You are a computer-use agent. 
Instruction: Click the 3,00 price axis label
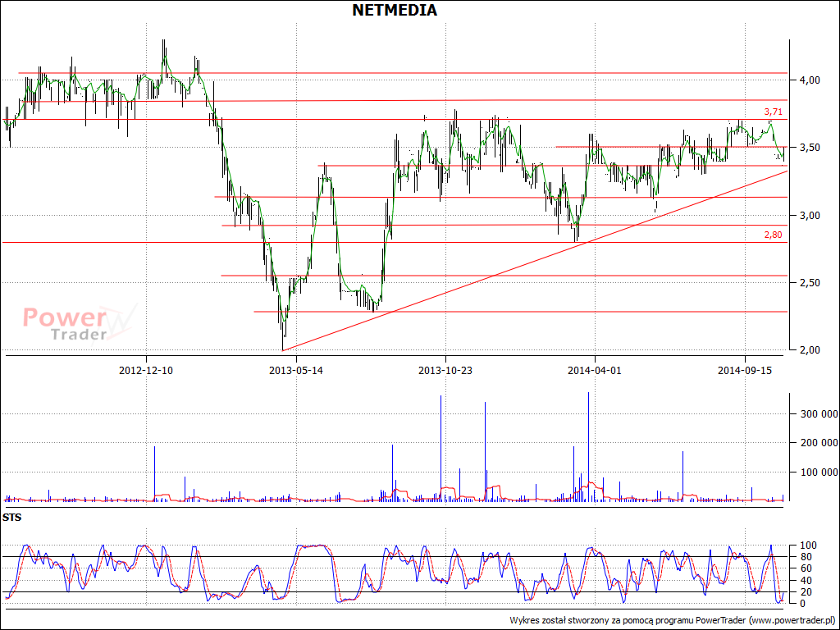pyautogui.click(x=809, y=216)
